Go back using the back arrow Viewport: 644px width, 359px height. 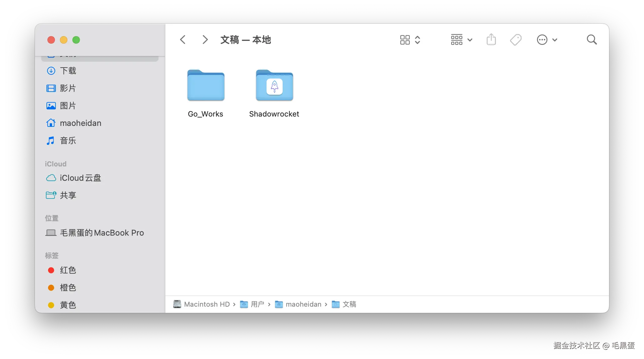183,40
